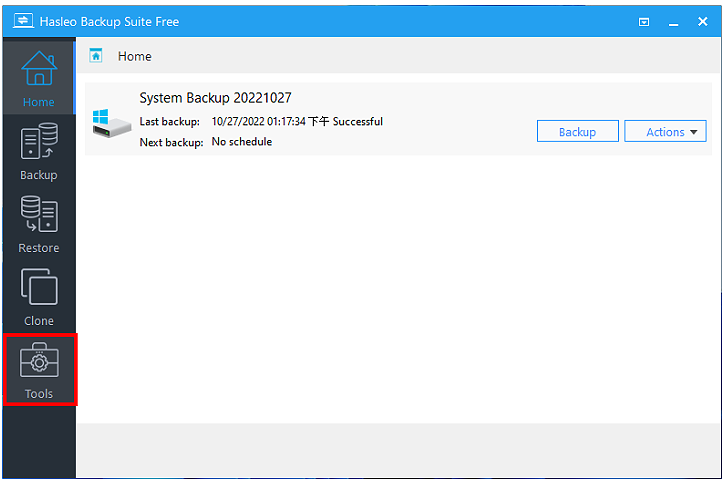The height and width of the screenshot is (483, 727).
Task: Click the Last backup timestamp text
Action: coord(297,121)
